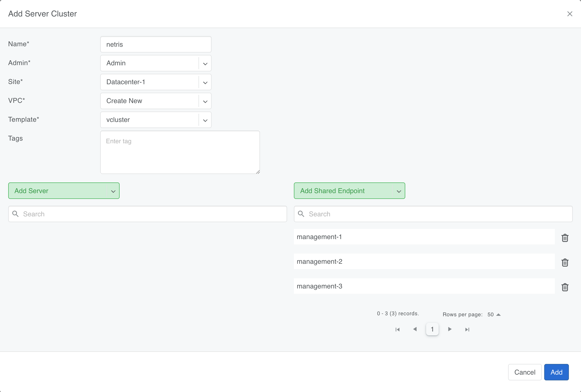The height and width of the screenshot is (392, 581).
Task: Remove management-2 with its trash icon
Action: pyautogui.click(x=565, y=263)
